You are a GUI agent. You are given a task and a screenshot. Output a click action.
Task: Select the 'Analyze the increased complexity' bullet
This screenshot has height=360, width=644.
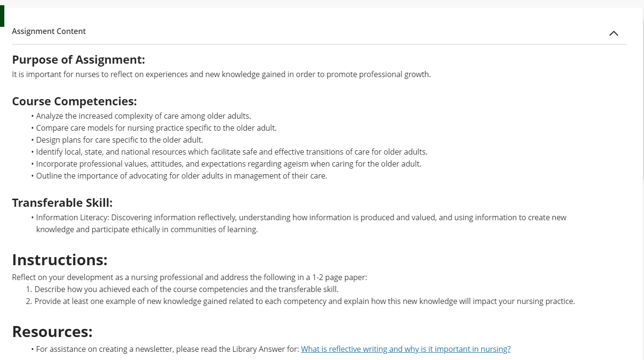pos(143,116)
